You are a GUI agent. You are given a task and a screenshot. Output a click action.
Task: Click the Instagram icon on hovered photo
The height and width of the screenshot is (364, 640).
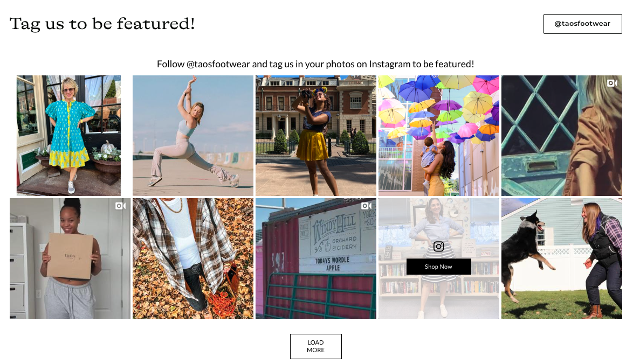(x=438, y=247)
